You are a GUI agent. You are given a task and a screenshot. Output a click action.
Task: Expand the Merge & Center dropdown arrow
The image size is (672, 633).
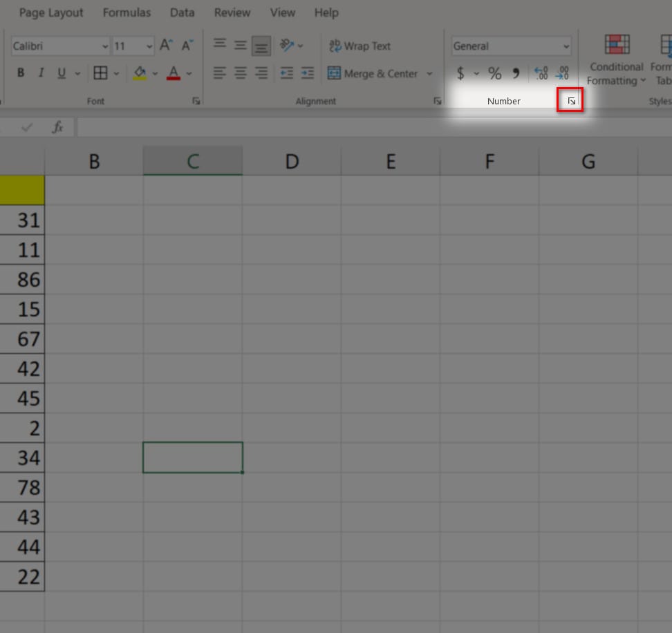pyautogui.click(x=429, y=74)
